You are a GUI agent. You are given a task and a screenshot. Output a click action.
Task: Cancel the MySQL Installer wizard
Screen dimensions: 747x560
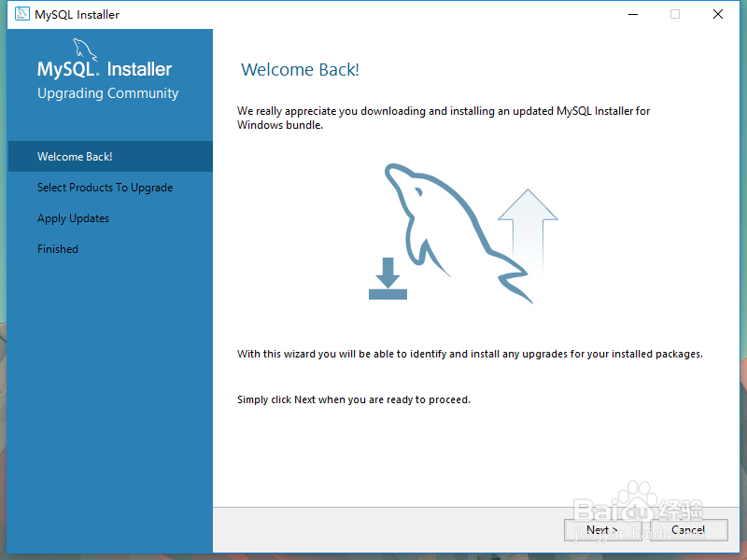point(688,529)
